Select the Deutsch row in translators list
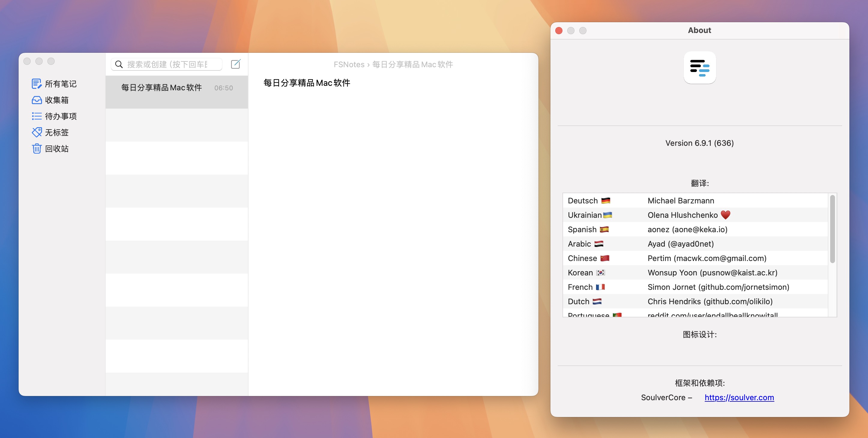 point(695,201)
